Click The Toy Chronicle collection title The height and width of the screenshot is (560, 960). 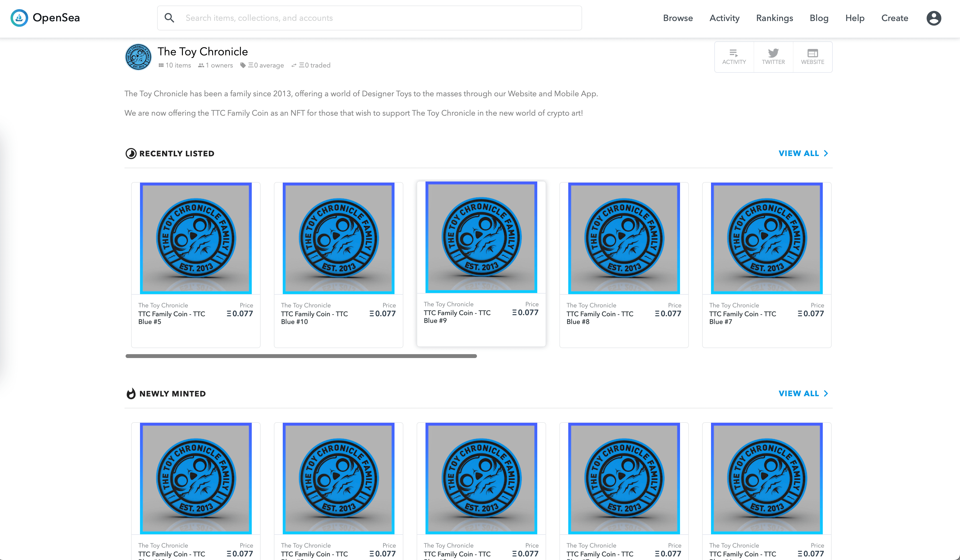tap(203, 51)
